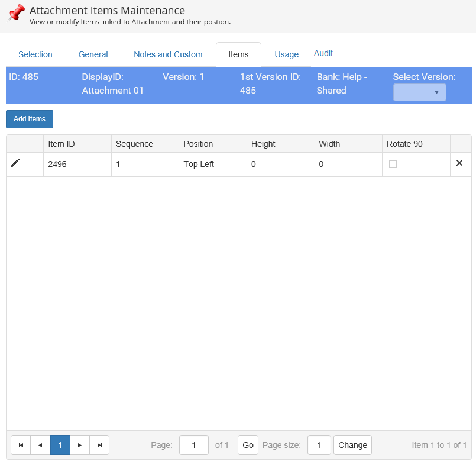Image resolution: width=476 pixels, height=461 pixels.
Task: Go to the first page of results
Action: coord(21,445)
